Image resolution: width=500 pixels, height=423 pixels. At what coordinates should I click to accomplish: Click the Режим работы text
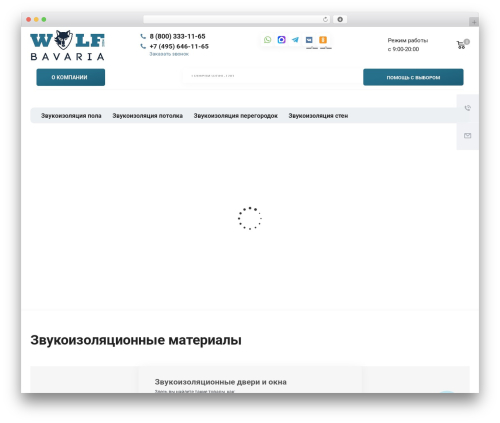[408, 40]
